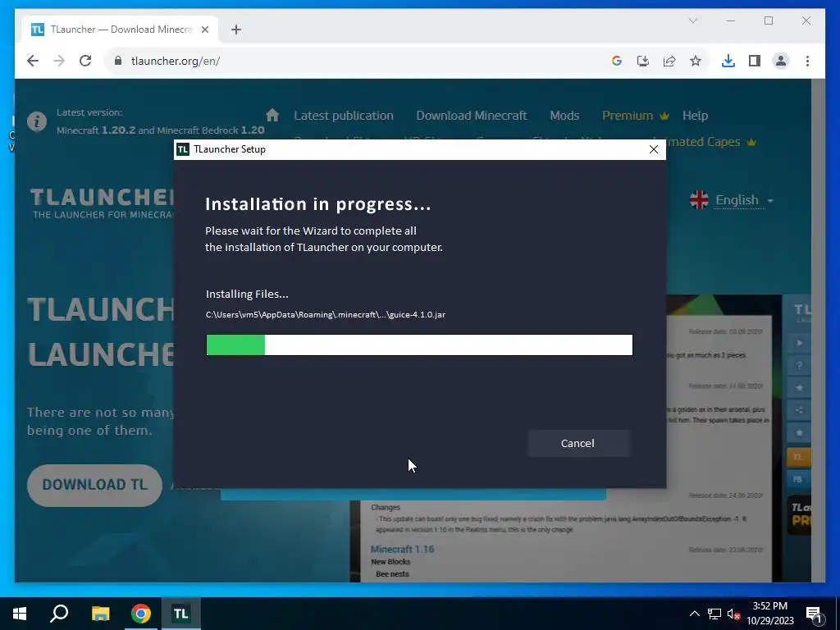Open Chrome downloads
The height and width of the screenshot is (630, 840).
(728, 61)
